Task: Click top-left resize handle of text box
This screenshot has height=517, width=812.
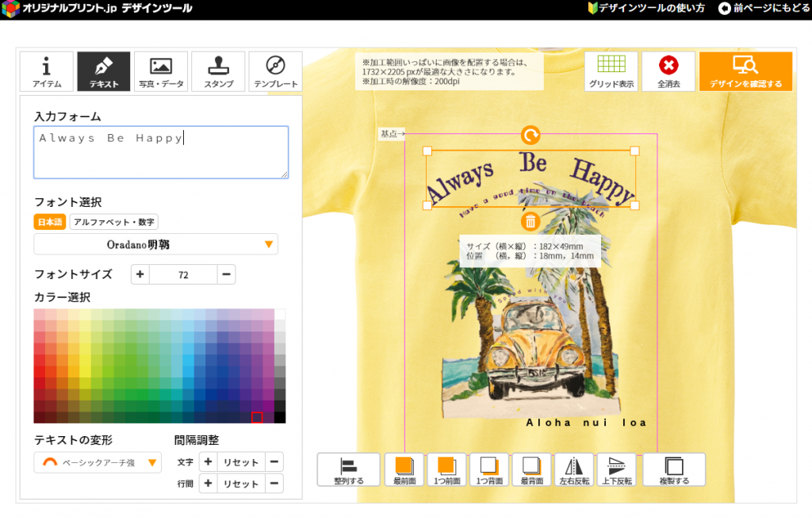Action: pos(427,151)
